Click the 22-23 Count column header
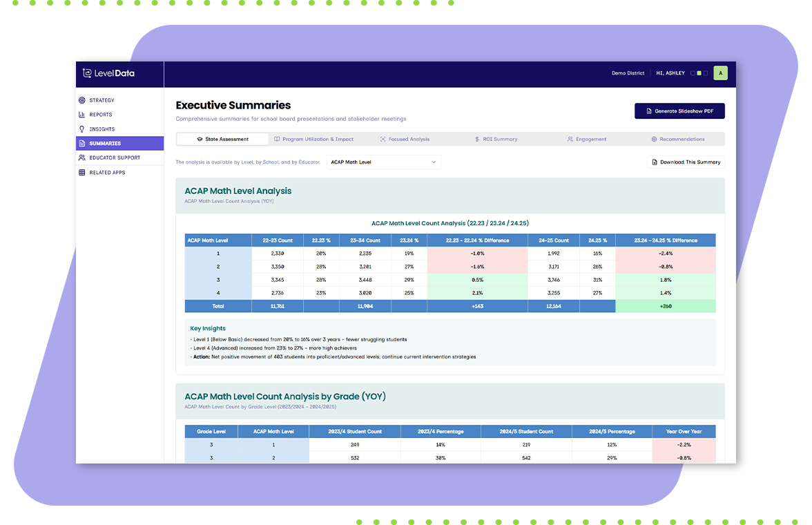Viewport: 812px width, 525px height. (277, 240)
